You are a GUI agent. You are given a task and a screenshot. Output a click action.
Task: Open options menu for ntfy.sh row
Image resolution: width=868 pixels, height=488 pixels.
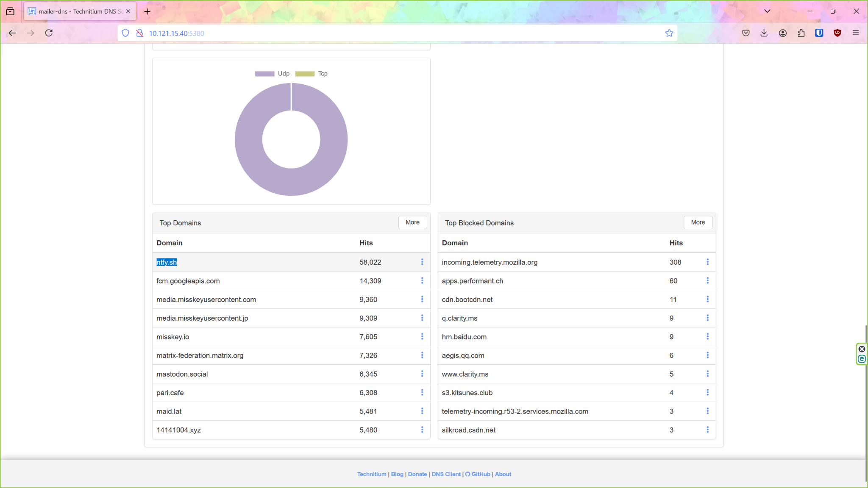(x=422, y=262)
